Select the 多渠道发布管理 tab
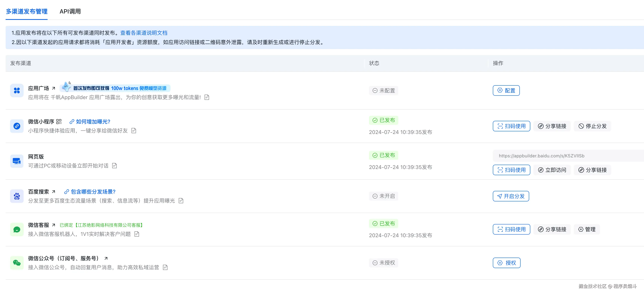Viewport: 644px width, 296px height. (26, 11)
